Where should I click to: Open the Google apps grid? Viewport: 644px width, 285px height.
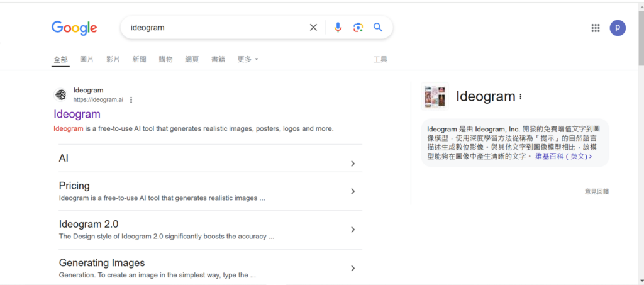click(x=596, y=28)
